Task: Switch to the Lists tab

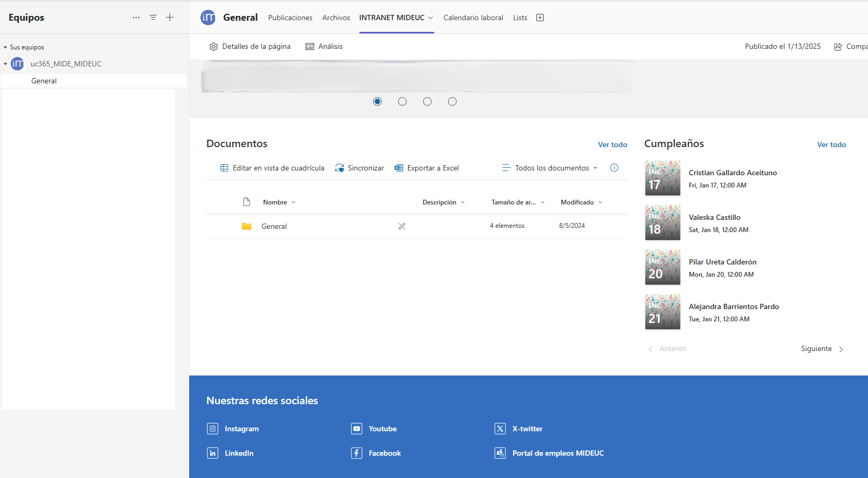Action: pos(520,18)
